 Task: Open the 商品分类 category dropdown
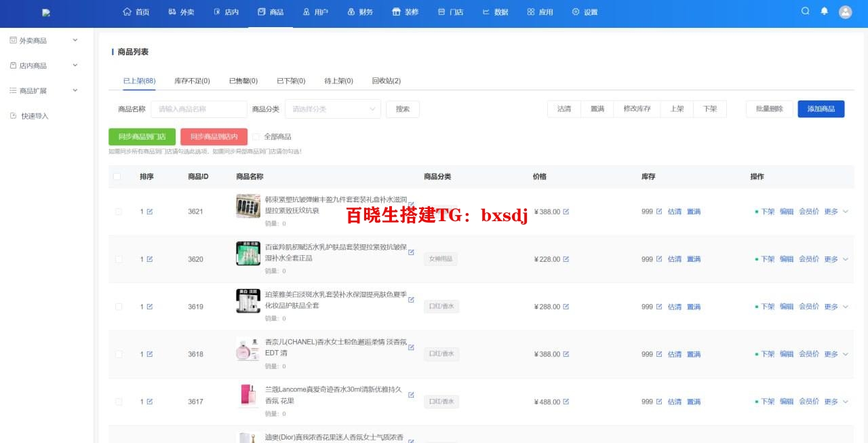tap(332, 109)
